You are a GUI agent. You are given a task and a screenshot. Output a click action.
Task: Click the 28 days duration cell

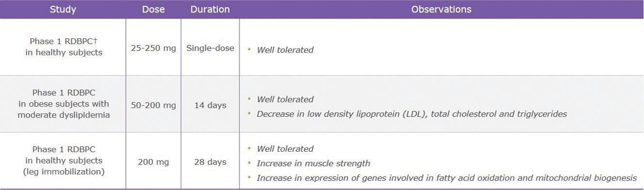[x=210, y=162]
